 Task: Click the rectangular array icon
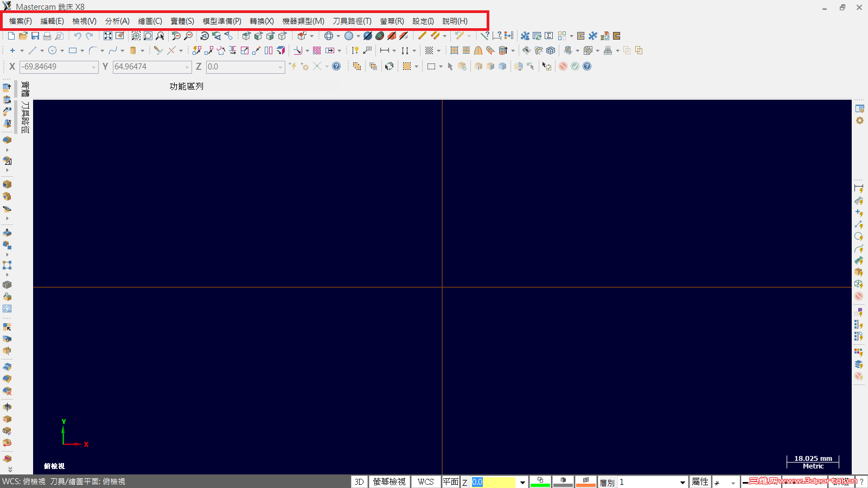coord(317,50)
